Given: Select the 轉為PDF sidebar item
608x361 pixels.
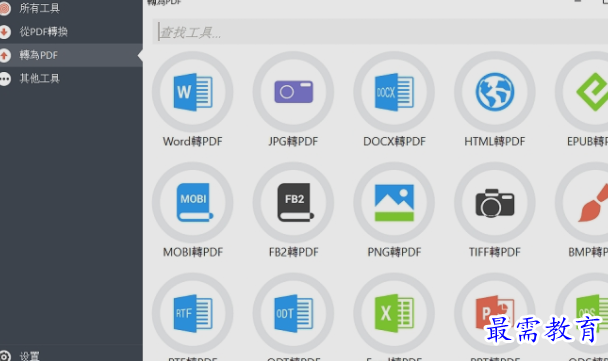Looking at the screenshot, I should click(x=71, y=55).
